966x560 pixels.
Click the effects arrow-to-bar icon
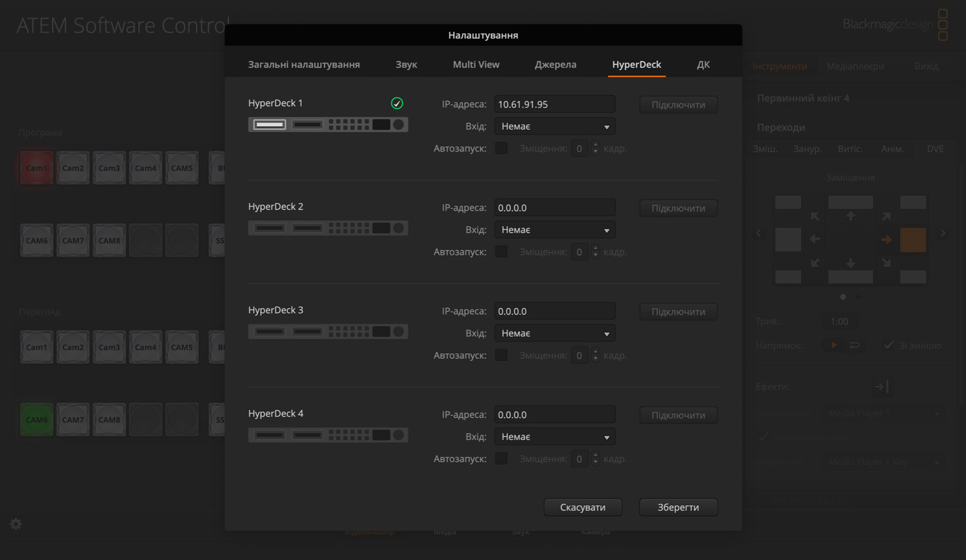pyautogui.click(x=881, y=386)
